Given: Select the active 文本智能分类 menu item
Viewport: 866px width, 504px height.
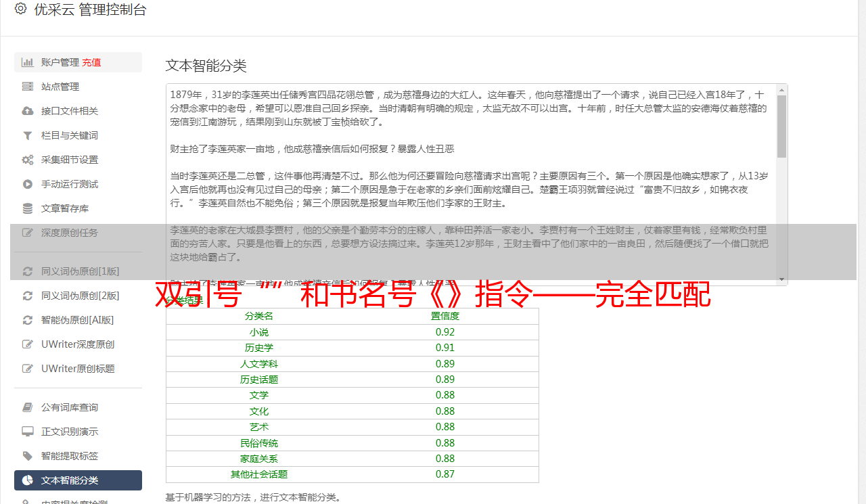Looking at the screenshot, I should [x=78, y=480].
